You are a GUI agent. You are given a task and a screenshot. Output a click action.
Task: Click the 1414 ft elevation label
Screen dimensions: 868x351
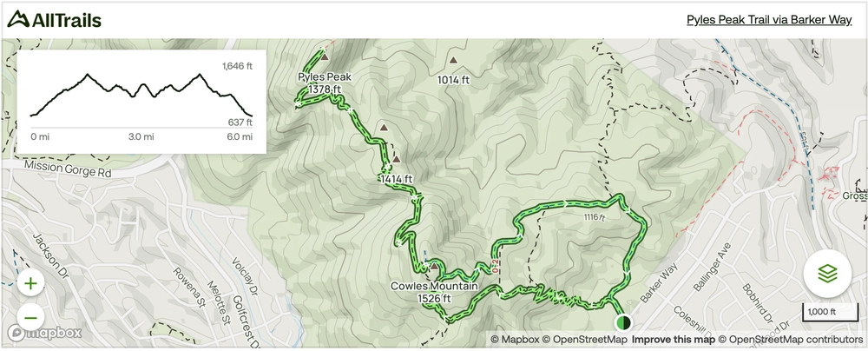coord(397,179)
